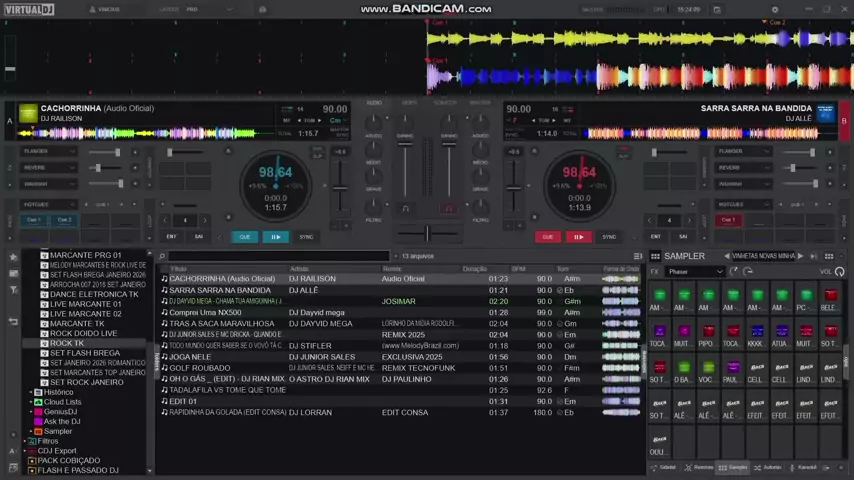
Task: Switch to the Sampler tab at bottom right
Action: pos(733,467)
